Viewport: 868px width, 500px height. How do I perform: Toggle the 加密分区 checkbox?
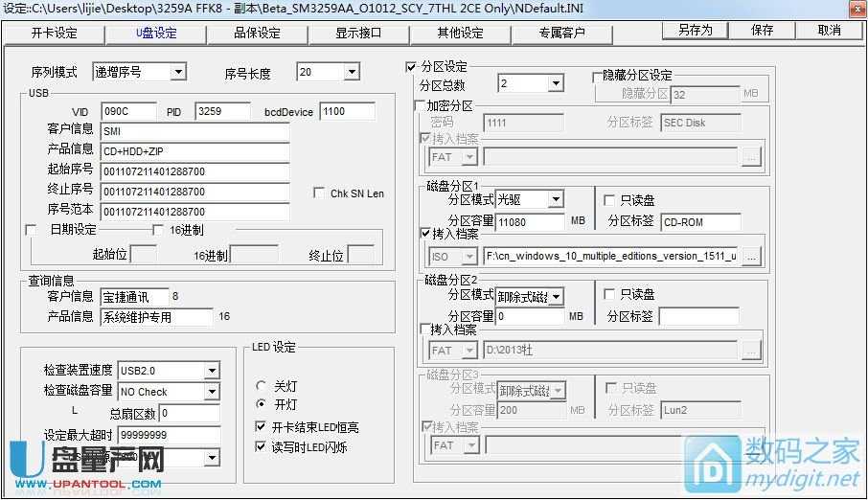click(x=420, y=105)
